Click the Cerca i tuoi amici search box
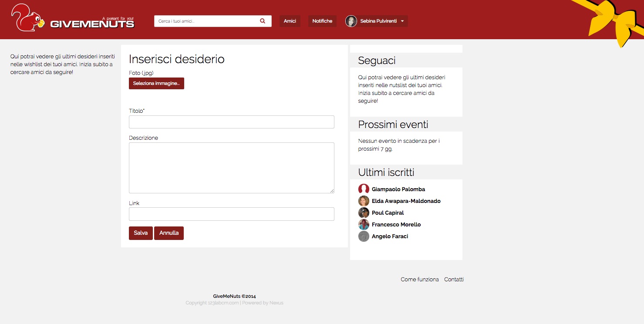 click(x=207, y=21)
